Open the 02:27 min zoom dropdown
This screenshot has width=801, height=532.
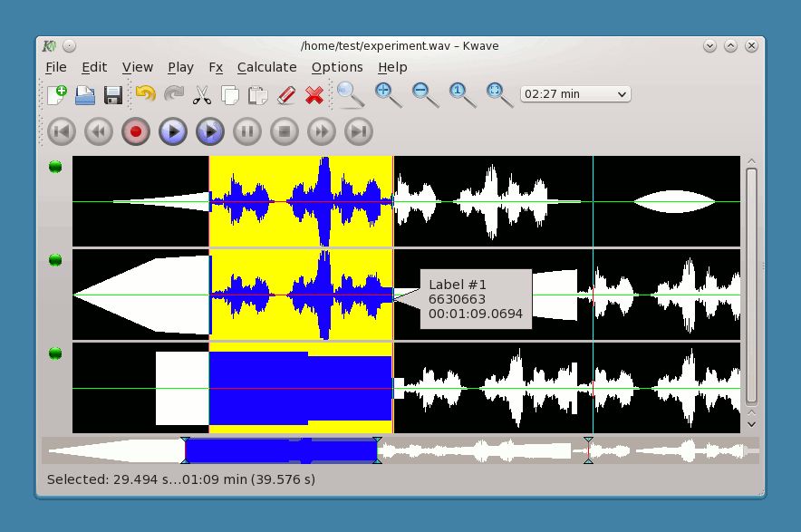pyautogui.click(x=575, y=94)
